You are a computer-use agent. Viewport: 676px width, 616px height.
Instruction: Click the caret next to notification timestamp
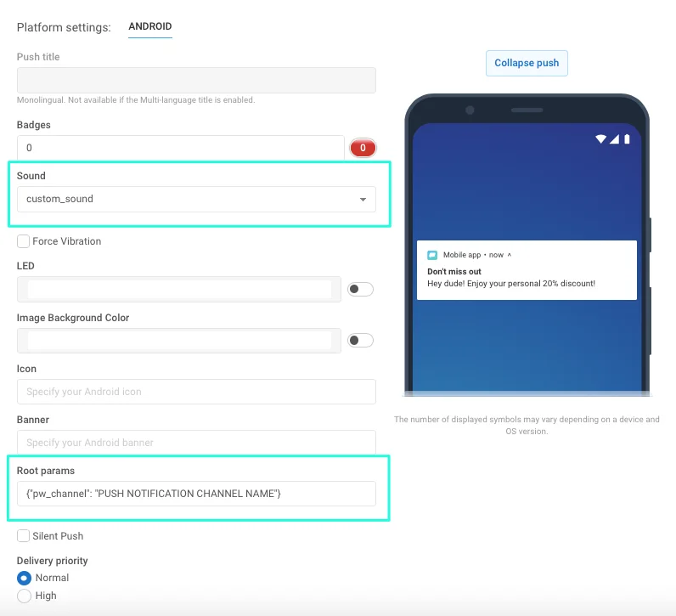click(510, 255)
